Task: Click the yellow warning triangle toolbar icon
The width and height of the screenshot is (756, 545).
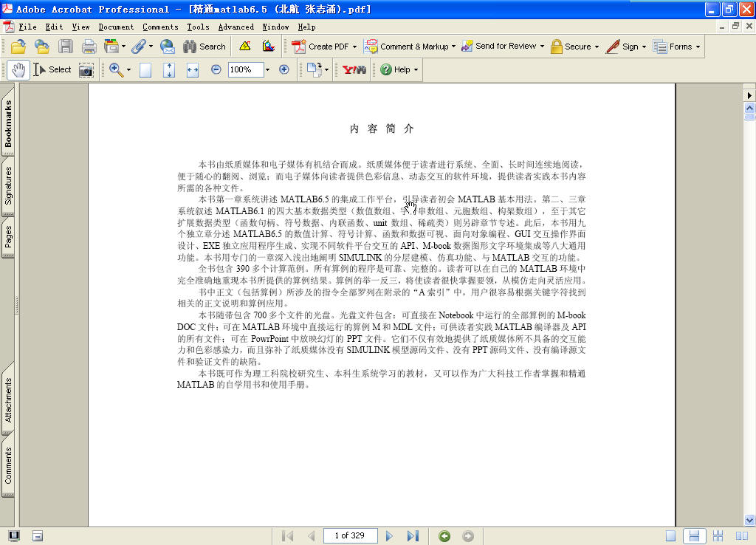Action: [x=245, y=47]
